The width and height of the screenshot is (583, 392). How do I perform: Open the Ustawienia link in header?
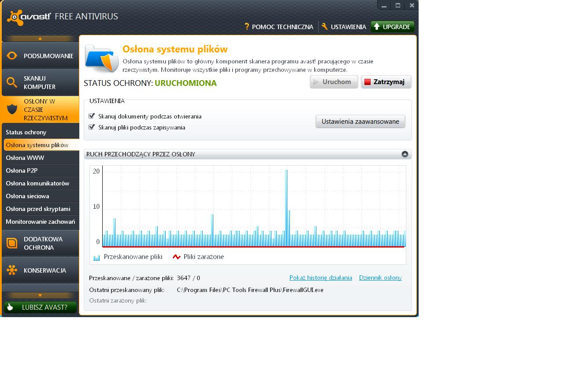pos(348,27)
